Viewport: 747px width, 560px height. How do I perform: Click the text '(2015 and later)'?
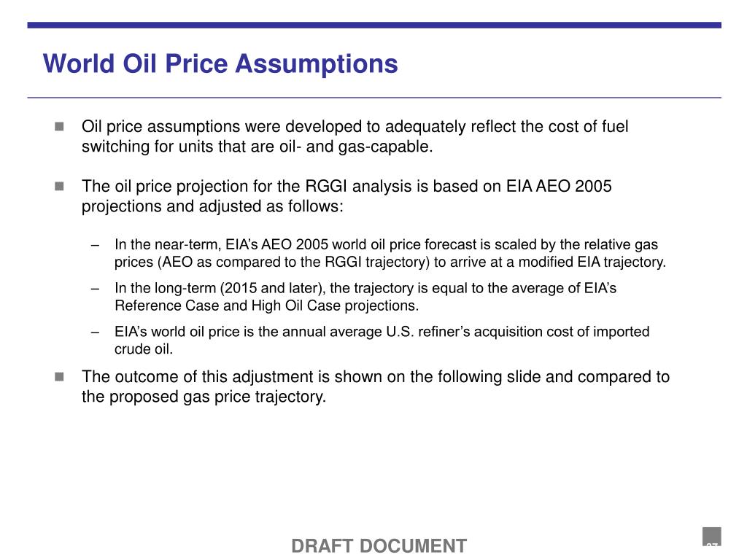pyautogui.click(x=271, y=289)
